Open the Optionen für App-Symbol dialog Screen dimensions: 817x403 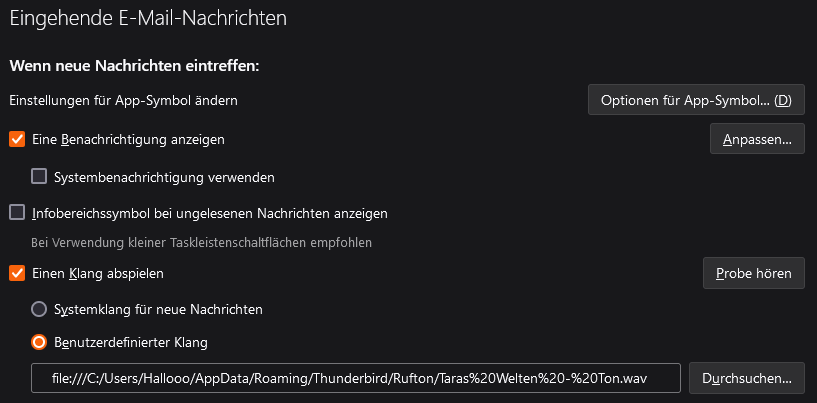tap(696, 100)
